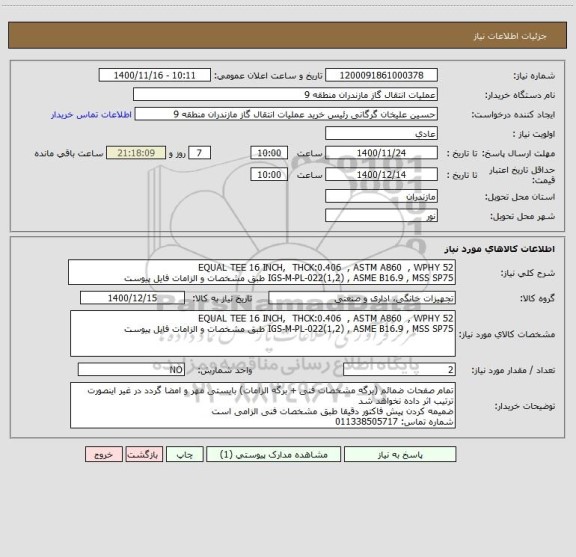This screenshot has height=557, width=576.
Task: Click the خروج exit button
Action: (104, 454)
